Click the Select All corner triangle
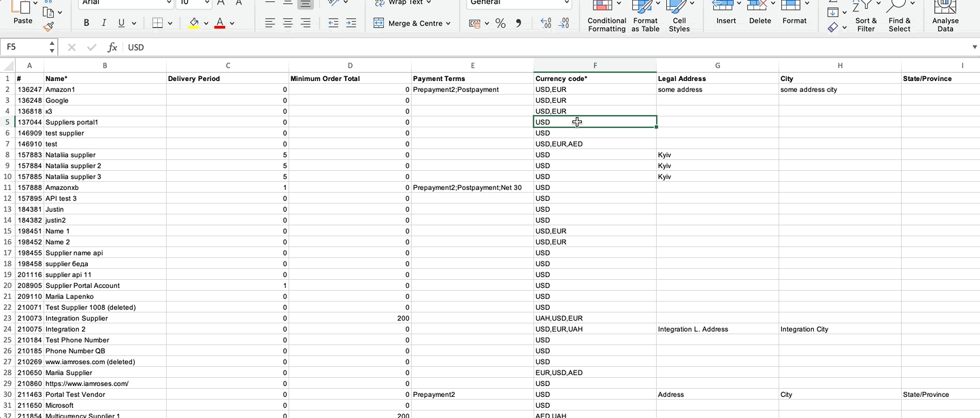 (7, 65)
